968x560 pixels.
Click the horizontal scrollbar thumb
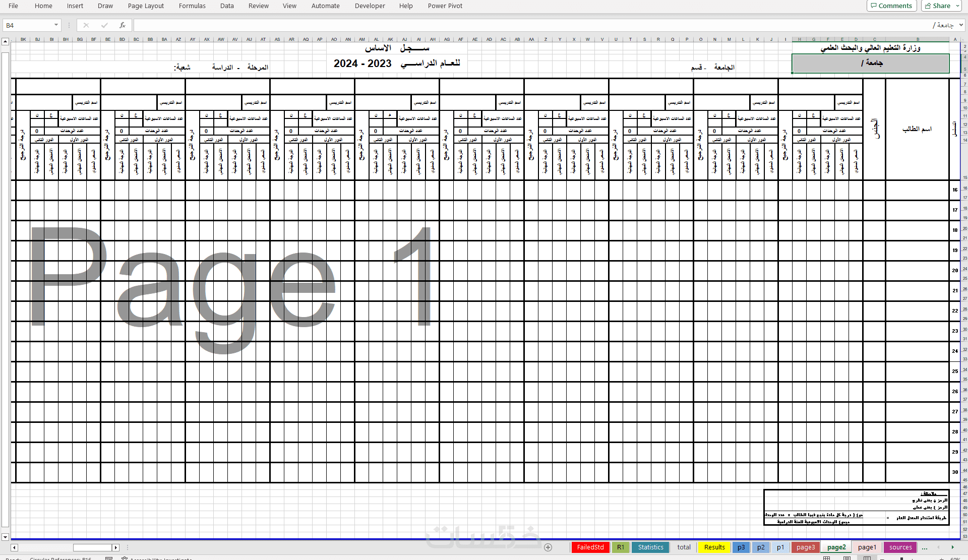(92, 547)
